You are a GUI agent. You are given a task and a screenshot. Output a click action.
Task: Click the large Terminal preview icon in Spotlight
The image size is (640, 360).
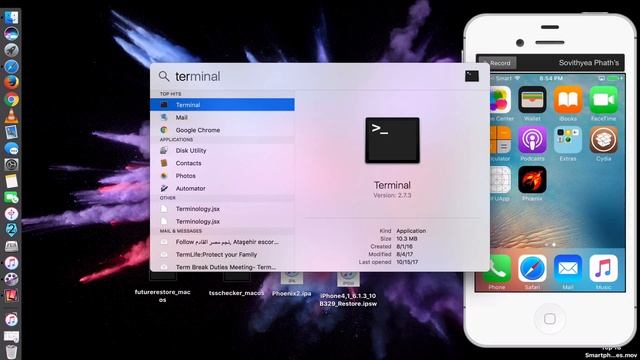(x=392, y=140)
